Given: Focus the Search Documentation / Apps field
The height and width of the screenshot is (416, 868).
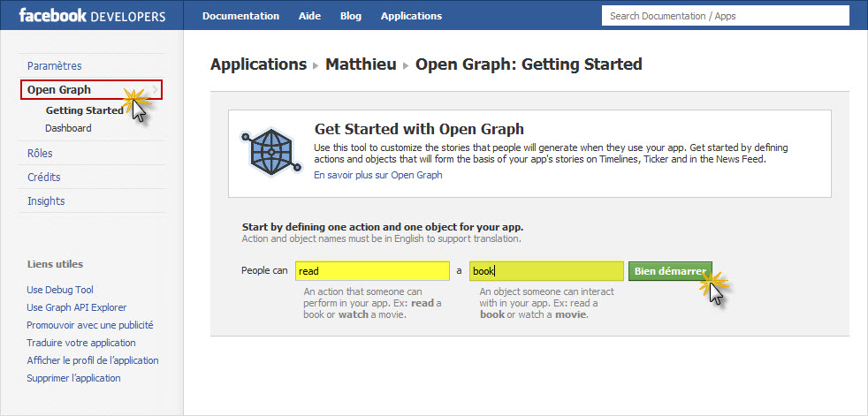Looking at the screenshot, I should [x=725, y=16].
